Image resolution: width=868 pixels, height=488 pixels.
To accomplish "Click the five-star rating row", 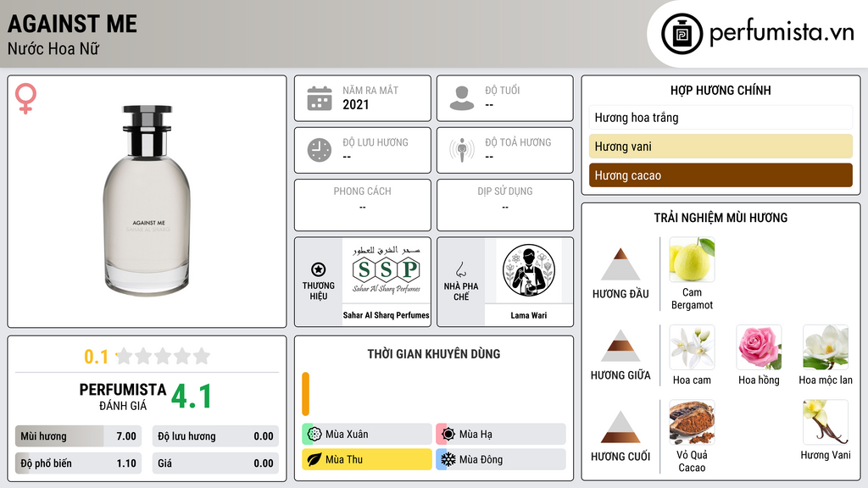I will point(163,356).
